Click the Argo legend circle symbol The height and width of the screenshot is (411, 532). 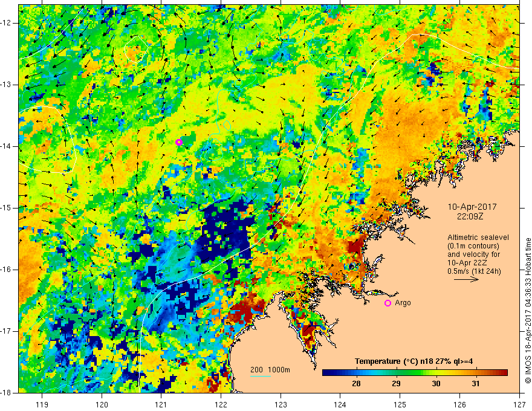(x=388, y=303)
